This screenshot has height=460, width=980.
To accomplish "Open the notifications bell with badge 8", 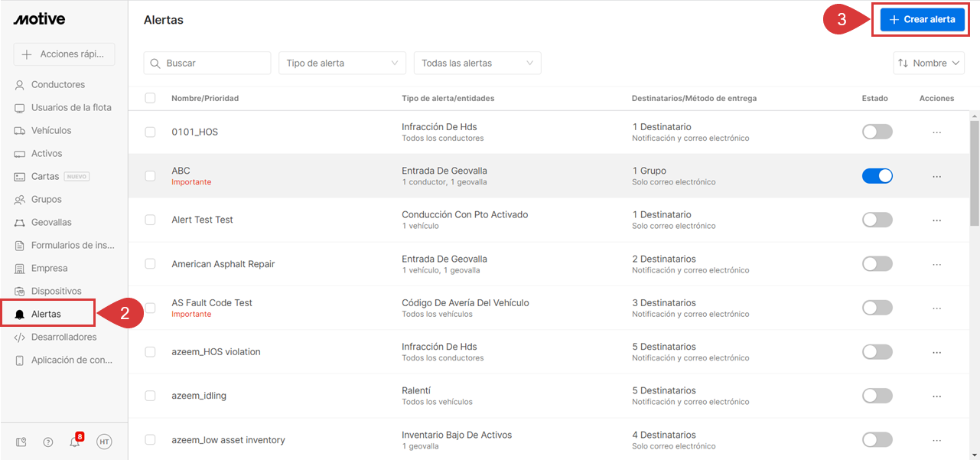I will click(75, 442).
